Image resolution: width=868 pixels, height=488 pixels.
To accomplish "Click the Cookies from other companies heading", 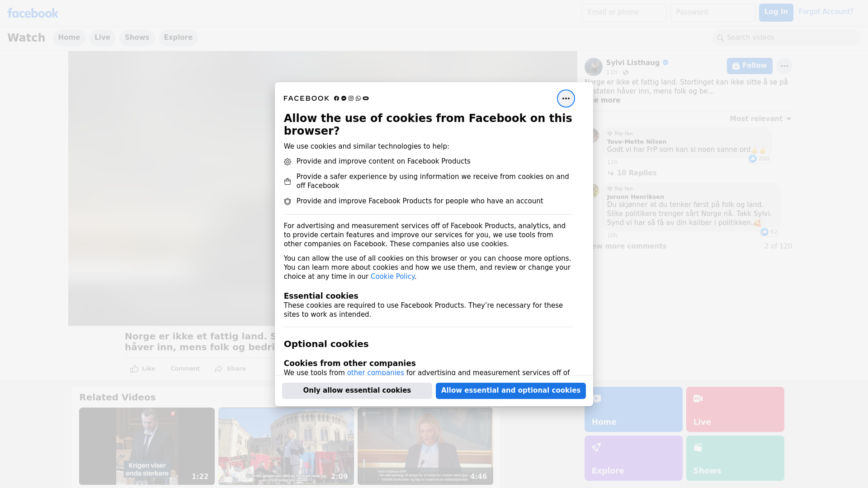I will 349,363.
